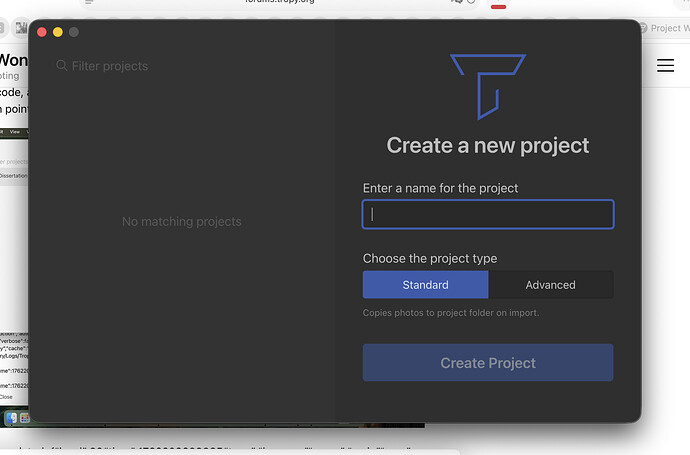690x455 pixels.
Task: Select the Standard project type
Action: [425, 285]
